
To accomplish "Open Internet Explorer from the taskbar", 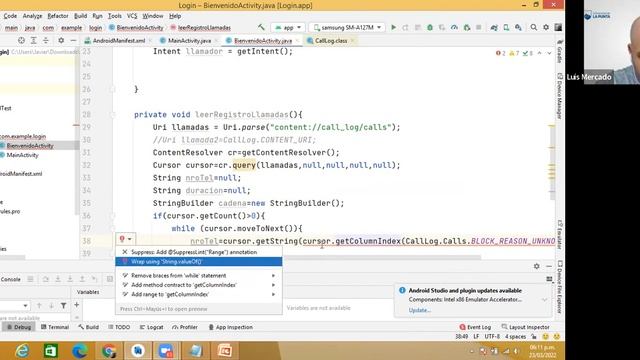I will tap(22, 351).
